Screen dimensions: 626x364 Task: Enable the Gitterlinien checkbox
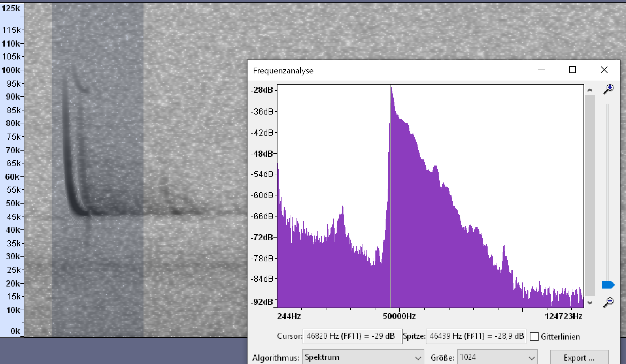pos(534,336)
